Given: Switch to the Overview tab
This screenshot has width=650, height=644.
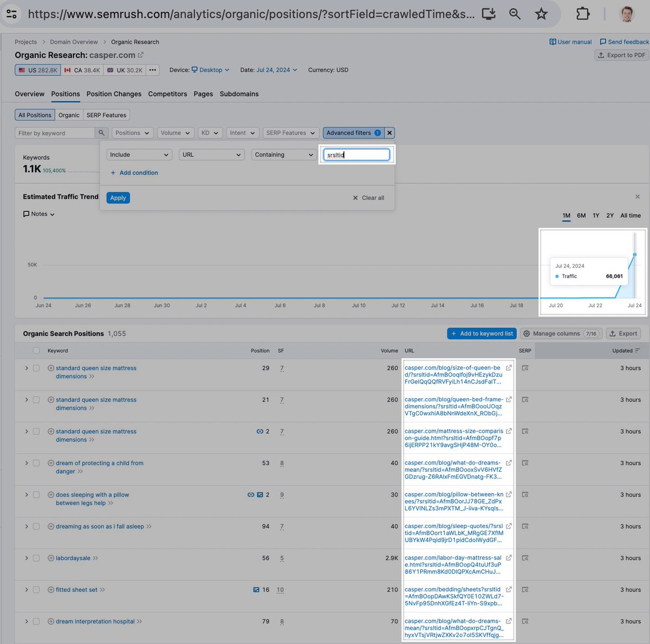Looking at the screenshot, I should click(x=30, y=94).
